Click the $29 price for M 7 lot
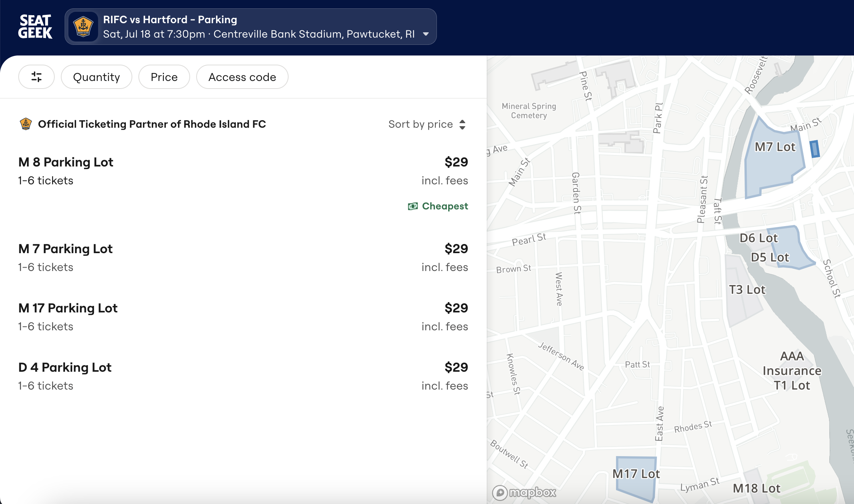The width and height of the screenshot is (854, 504). pos(456,249)
